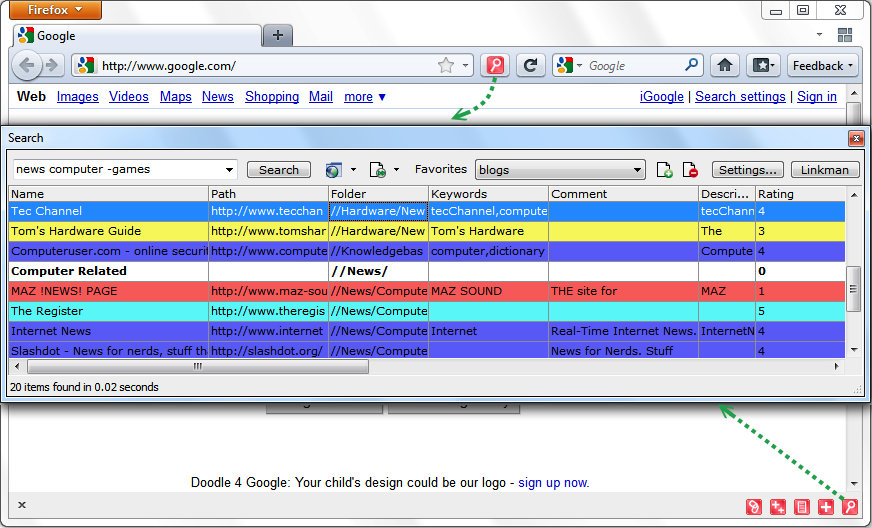Click the Google Sign in link
This screenshot has width=872, height=528.
click(817, 97)
